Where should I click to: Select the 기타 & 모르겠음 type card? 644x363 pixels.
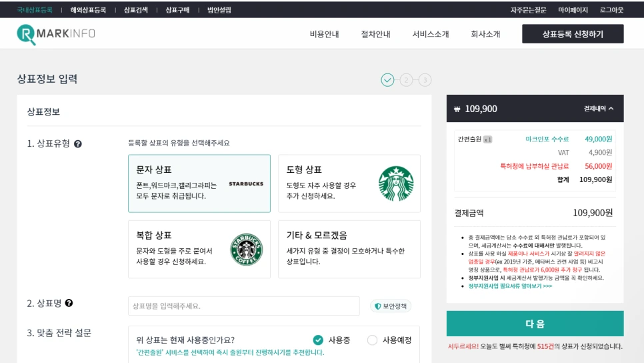[x=349, y=249]
